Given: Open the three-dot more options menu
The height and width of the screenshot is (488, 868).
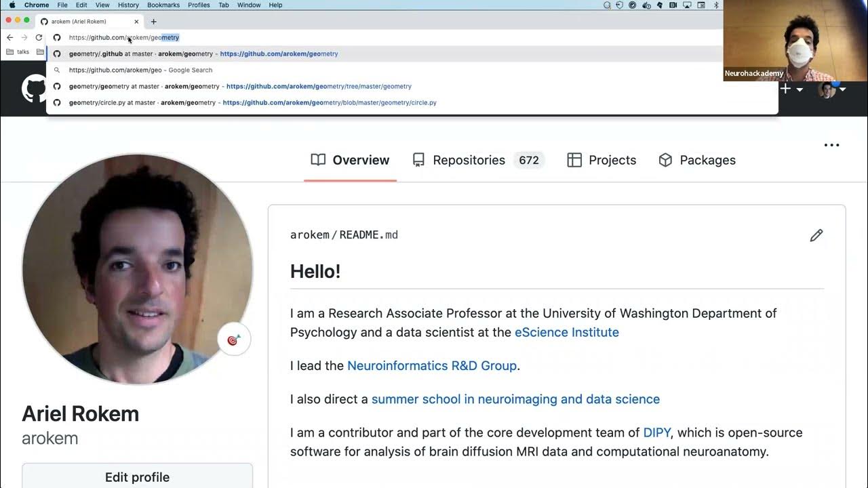Looking at the screenshot, I should [x=831, y=145].
